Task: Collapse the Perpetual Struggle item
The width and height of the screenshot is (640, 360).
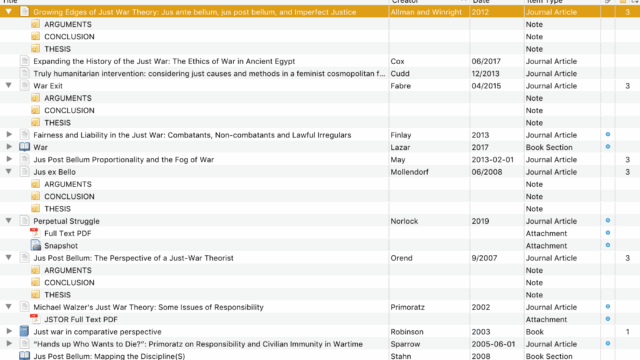Action: [9, 220]
